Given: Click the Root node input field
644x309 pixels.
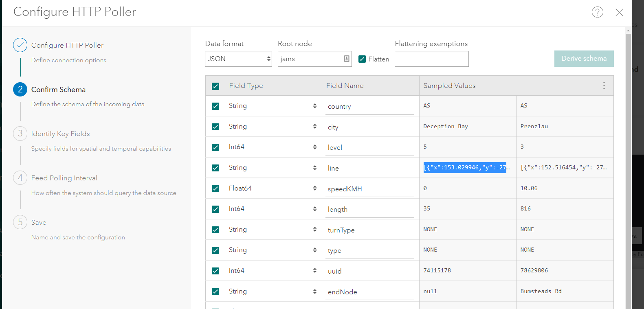Looking at the screenshot, I should [314, 59].
